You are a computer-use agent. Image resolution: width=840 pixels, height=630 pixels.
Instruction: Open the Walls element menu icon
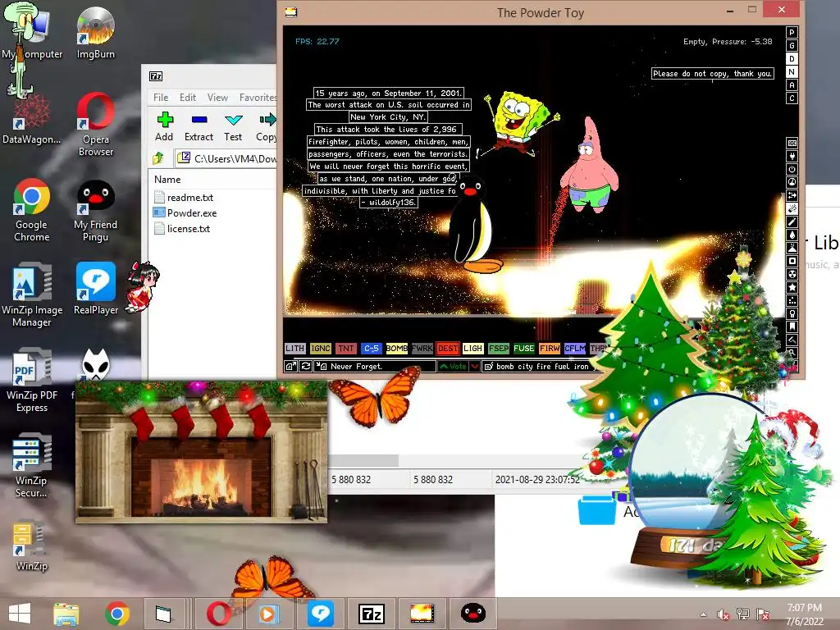[792, 143]
